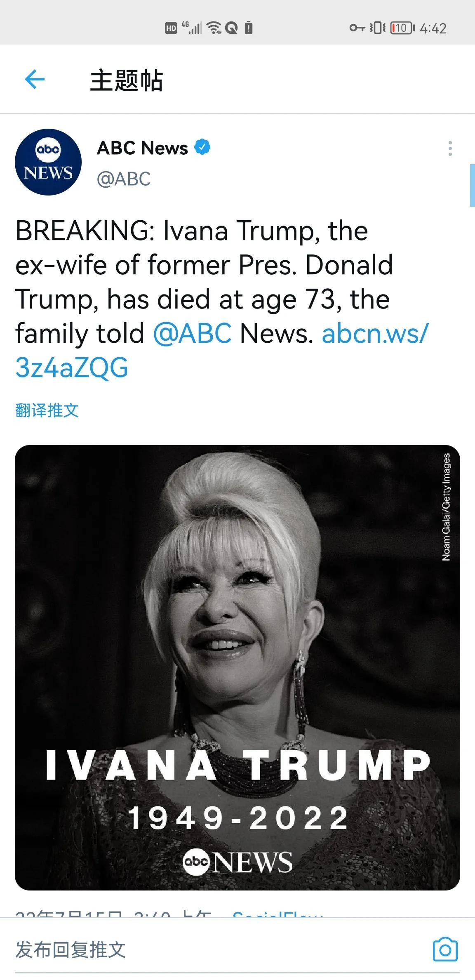Open ABC News profile avatar

click(x=48, y=162)
